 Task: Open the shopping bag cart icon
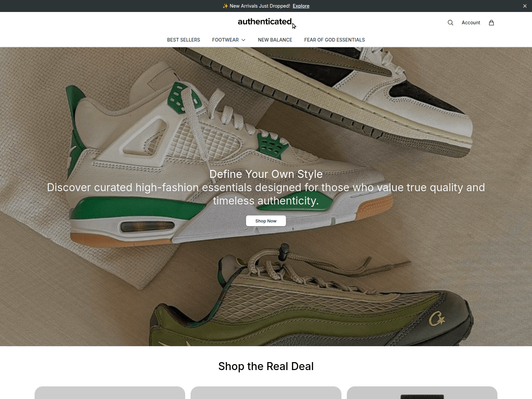[491, 23]
